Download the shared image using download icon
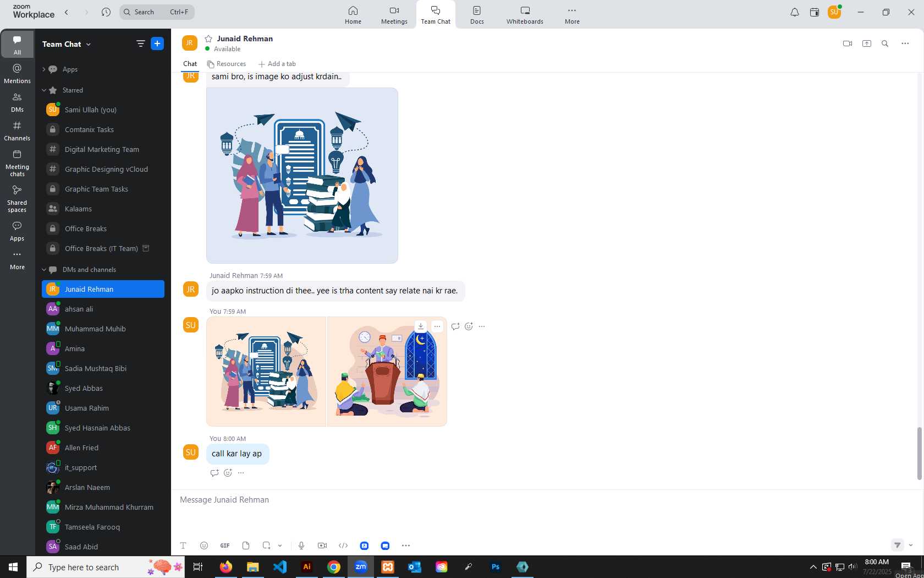924x578 pixels. [421, 326]
